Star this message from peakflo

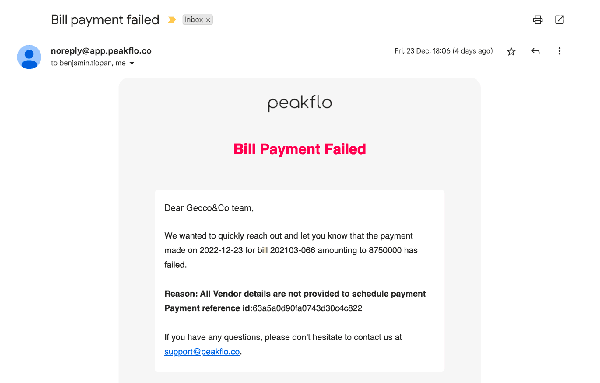511,51
